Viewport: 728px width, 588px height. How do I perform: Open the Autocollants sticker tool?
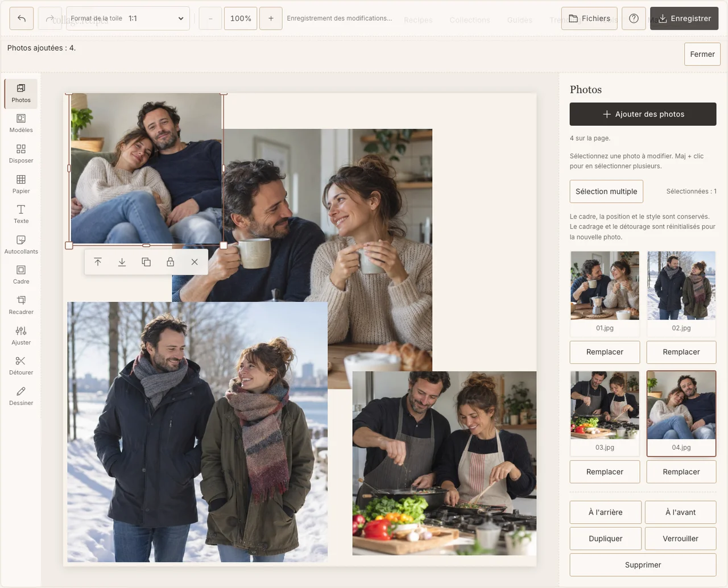[21, 245]
